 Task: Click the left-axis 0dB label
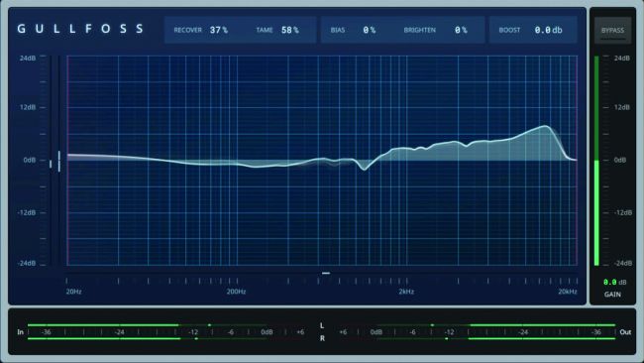[29, 160]
